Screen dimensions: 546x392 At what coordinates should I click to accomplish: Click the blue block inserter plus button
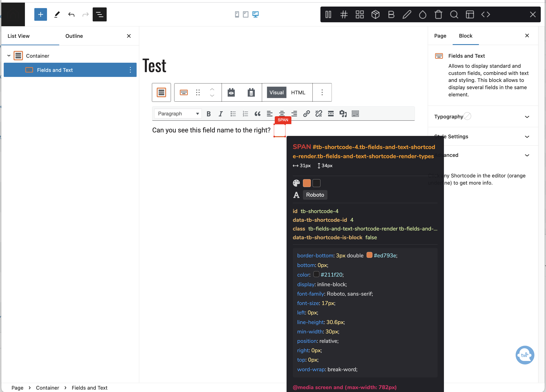pyautogui.click(x=40, y=14)
